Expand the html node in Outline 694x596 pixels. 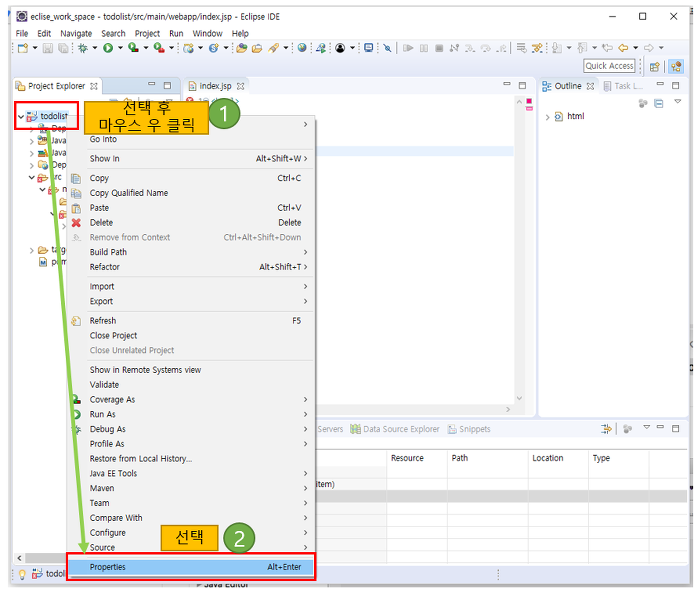[x=547, y=117]
